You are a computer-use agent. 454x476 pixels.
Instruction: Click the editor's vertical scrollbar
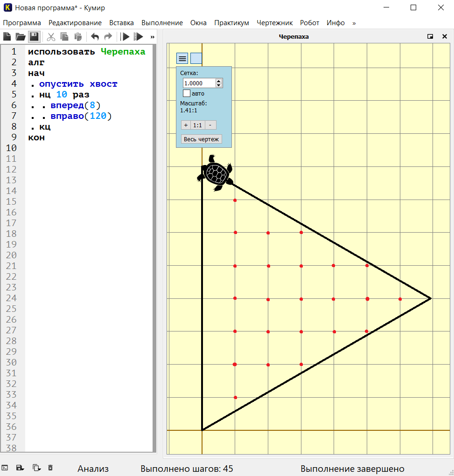[154, 248]
